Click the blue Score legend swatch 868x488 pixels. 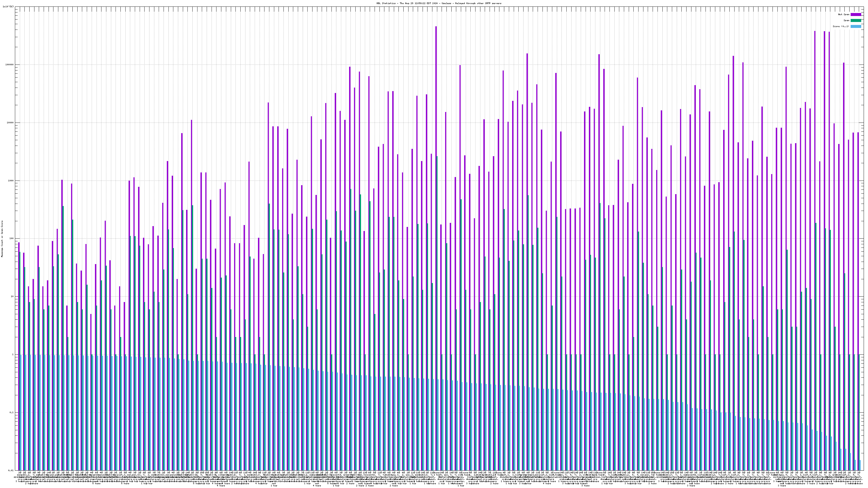856,26
